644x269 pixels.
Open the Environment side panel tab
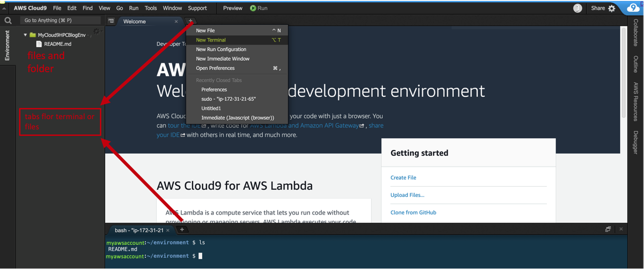click(7, 46)
